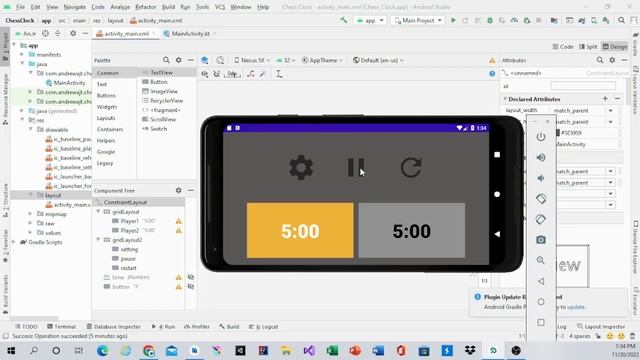Search the Attributes panel
The image size is (640, 360).
point(600,60)
